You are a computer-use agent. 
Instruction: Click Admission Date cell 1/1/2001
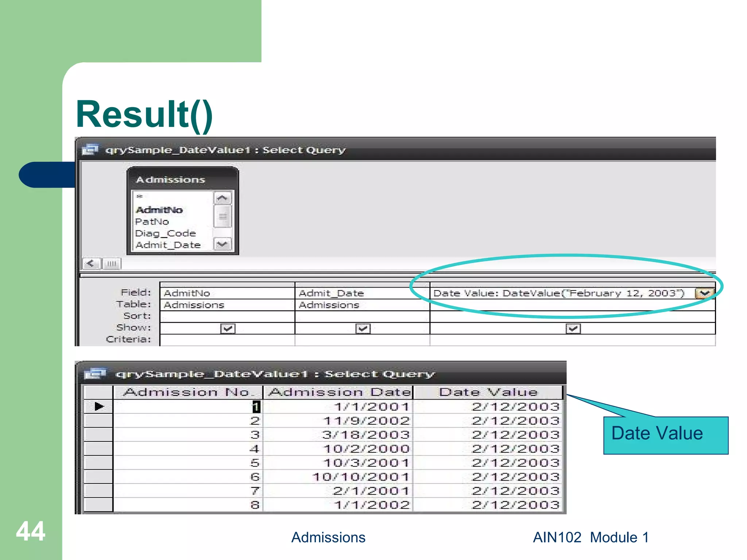338,407
